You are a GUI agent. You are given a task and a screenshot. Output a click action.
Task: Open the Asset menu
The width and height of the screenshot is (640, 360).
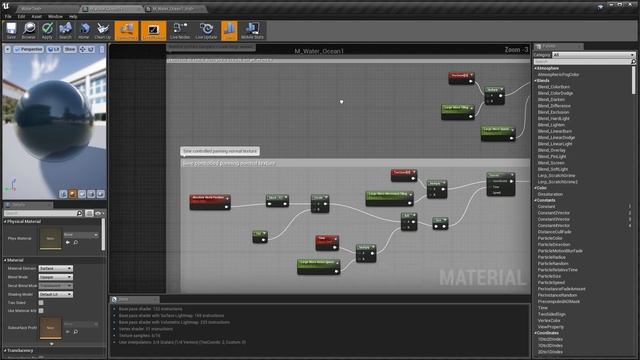pos(36,16)
